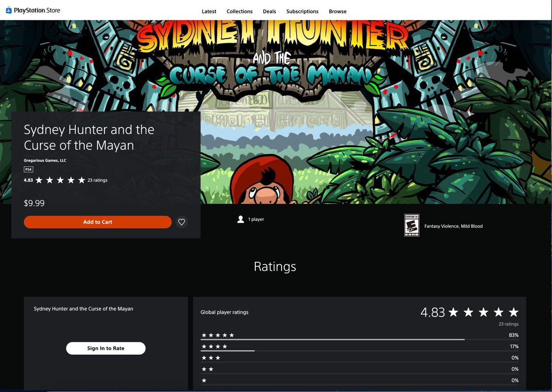Click the 1 player person icon
This screenshot has height=392, width=552.
240,219
